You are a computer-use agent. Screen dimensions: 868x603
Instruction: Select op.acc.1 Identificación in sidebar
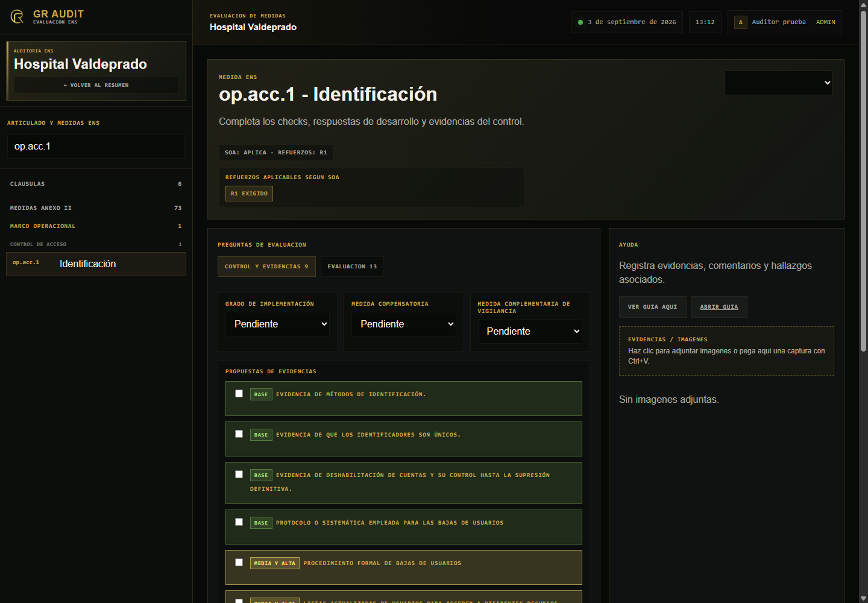[x=96, y=264]
